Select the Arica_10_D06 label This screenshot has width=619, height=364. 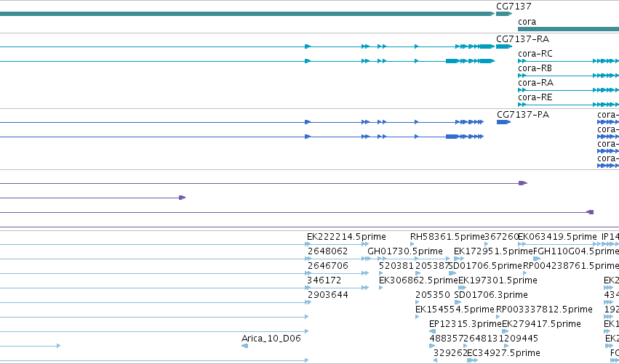271,339
